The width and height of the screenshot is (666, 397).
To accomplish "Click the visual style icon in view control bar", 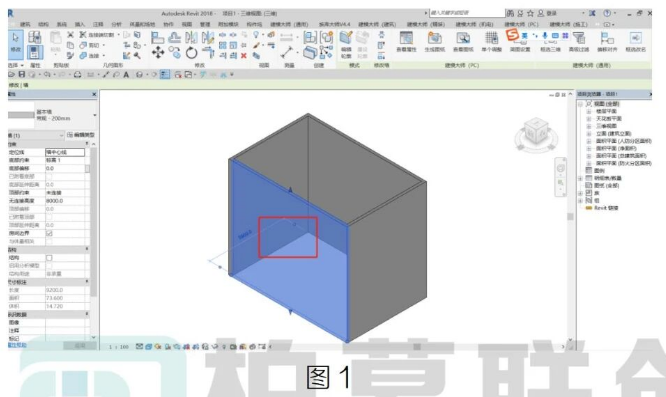I will (148, 346).
